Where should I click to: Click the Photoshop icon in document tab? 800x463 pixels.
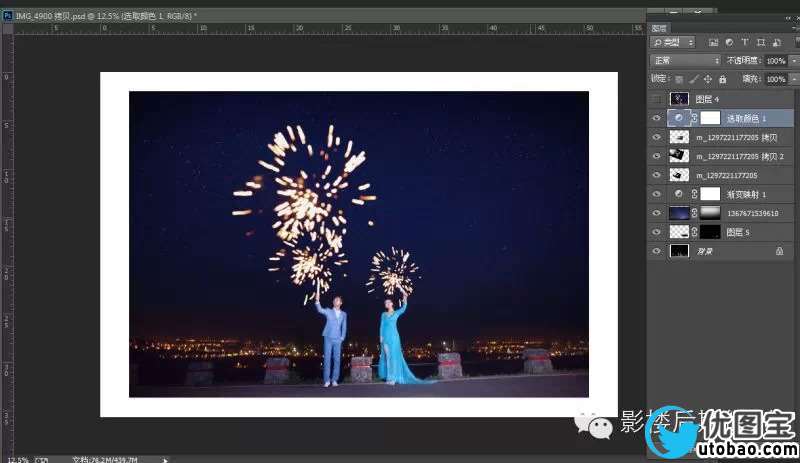[x=7, y=16]
